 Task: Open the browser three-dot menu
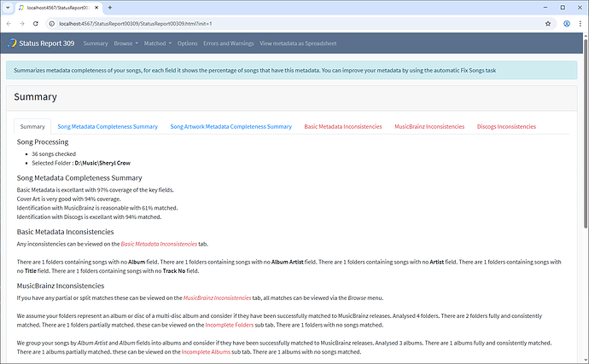(580, 24)
